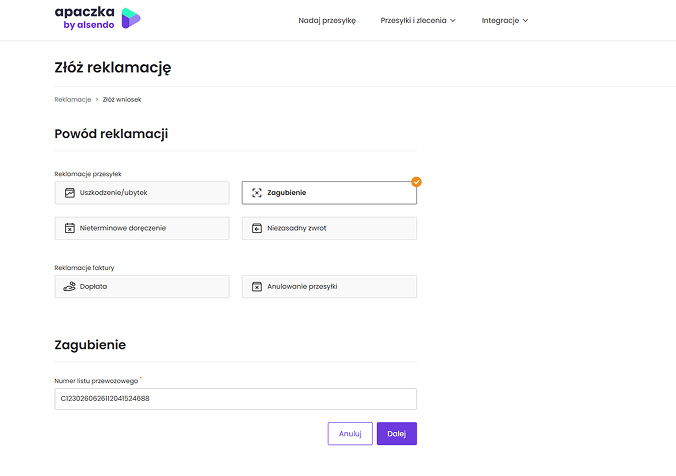Click the Dopłata hand-with-coins icon
The width and height of the screenshot is (676, 476).
pyautogui.click(x=69, y=286)
